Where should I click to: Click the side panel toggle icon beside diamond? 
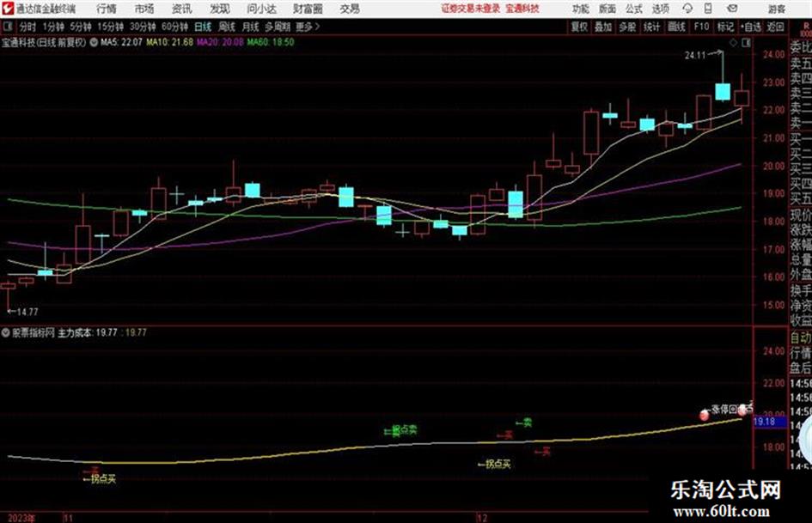(x=746, y=43)
